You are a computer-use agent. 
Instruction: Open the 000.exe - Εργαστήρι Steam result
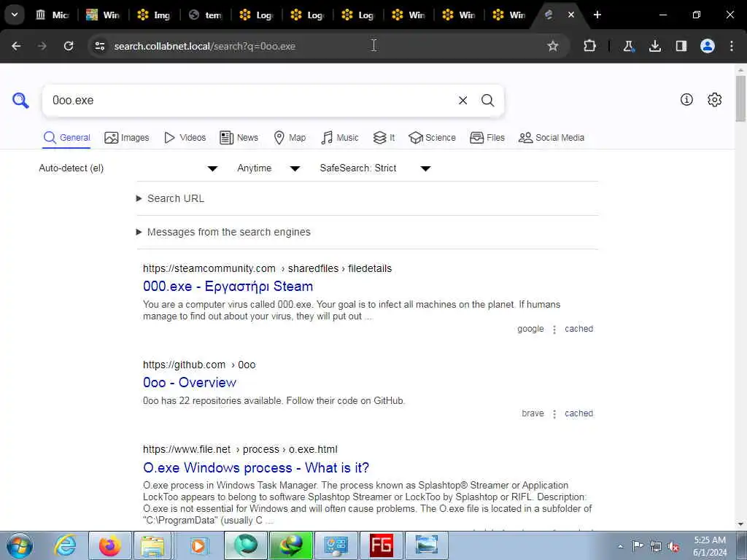228,286
